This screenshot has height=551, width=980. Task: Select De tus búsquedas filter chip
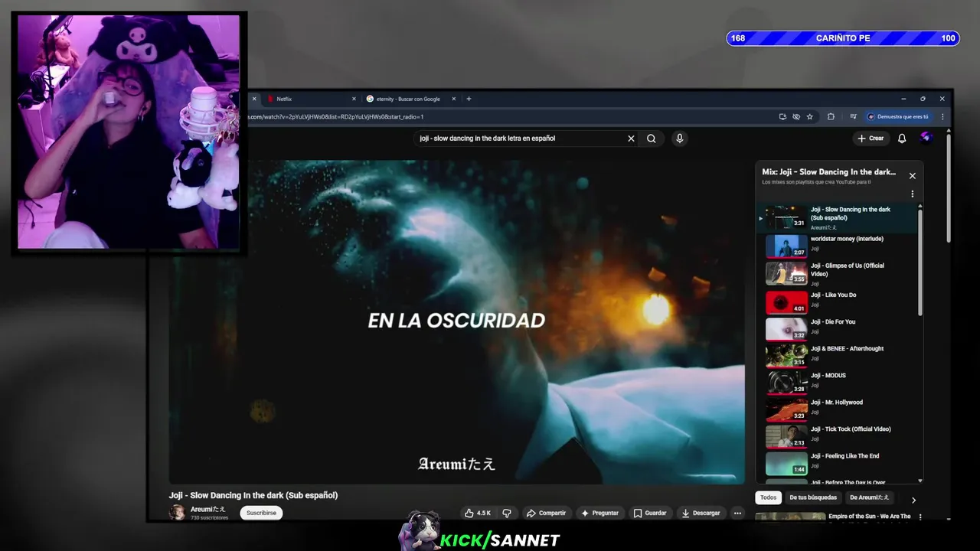point(813,497)
